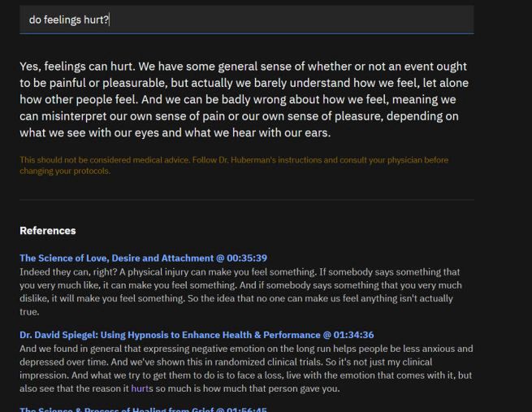This screenshot has width=532, height=412.
Task: Click the excerpt starting 'Indeed they can, right?'
Action: click(240, 292)
